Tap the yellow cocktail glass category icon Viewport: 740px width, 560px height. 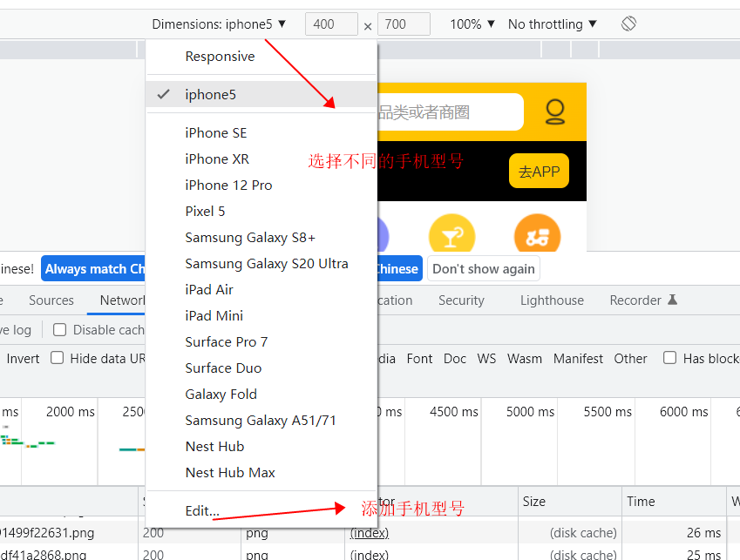(451, 233)
